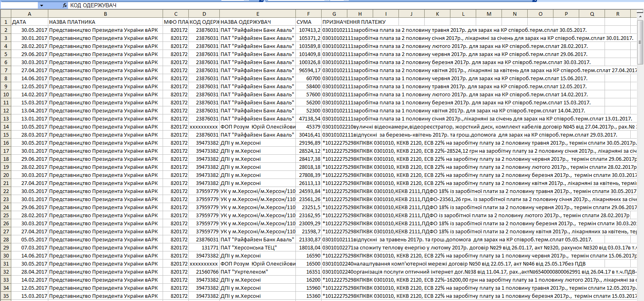This screenshot has height=301, width=644.
Task: Select column F header
Action: click(308, 14)
